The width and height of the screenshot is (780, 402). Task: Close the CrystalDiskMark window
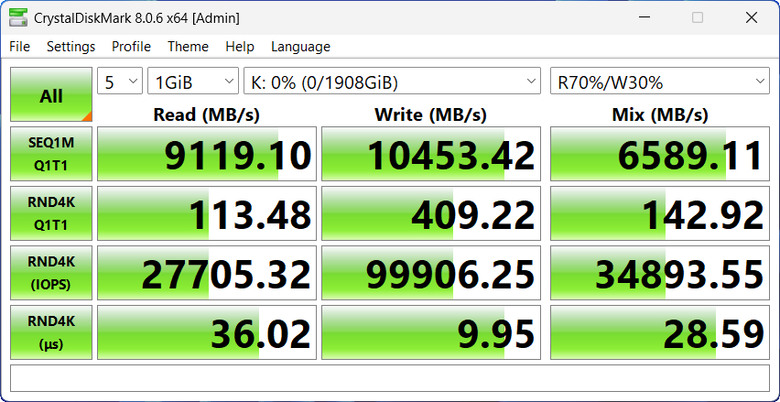tap(751, 18)
